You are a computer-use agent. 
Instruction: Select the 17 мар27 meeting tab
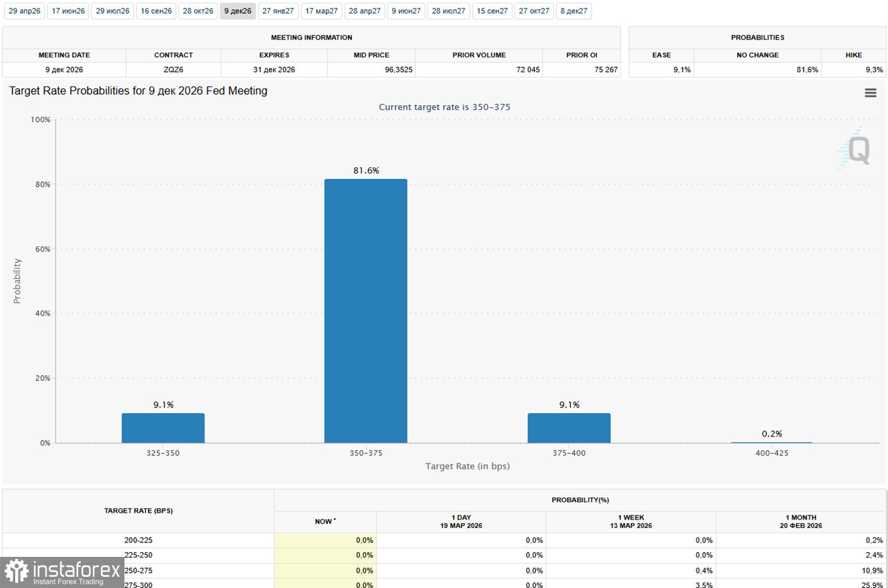click(x=322, y=11)
